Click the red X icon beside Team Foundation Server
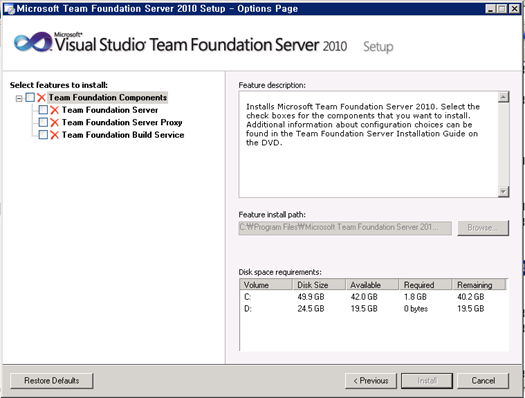Viewport: 525px width, 398px height. coord(54,110)
